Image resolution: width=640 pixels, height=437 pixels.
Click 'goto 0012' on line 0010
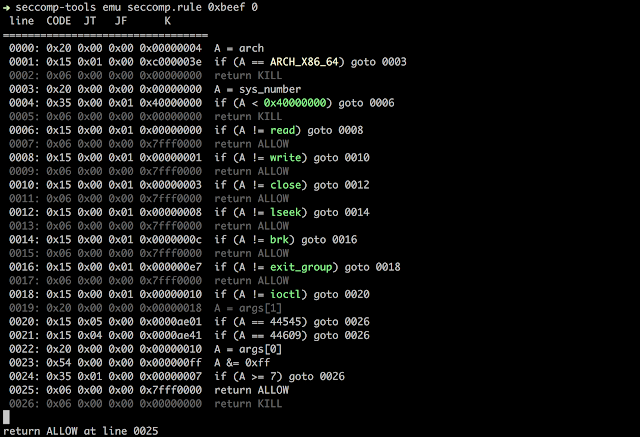[x=341, y=185]
